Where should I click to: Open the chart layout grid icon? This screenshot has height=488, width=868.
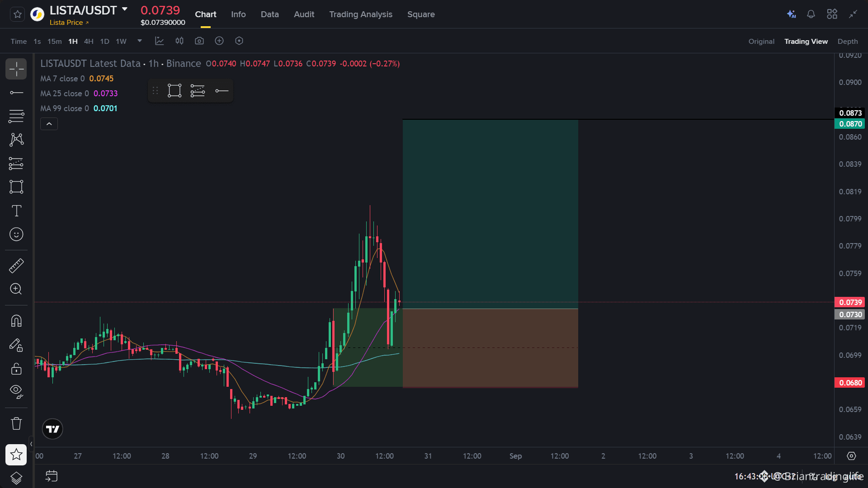[832, 14]
